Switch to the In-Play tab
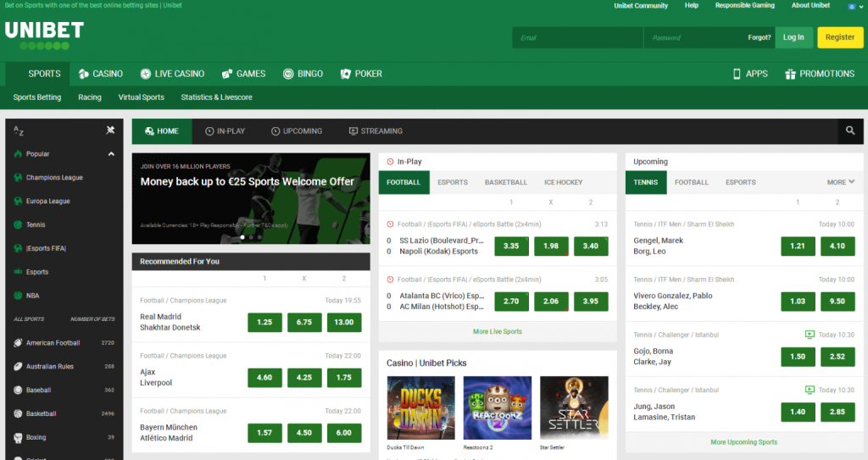Viewport: 868px width, 460px height. click(225, 131)
